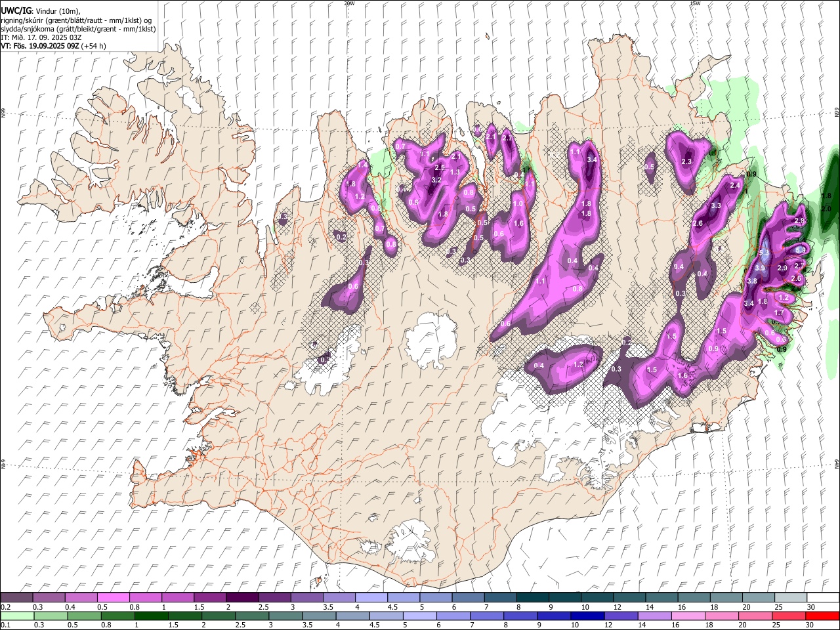Viewport: 840px width, 630px height.
Task: Select the darkest purple swatch between 2 and 2.5
Action: [242, 598]
